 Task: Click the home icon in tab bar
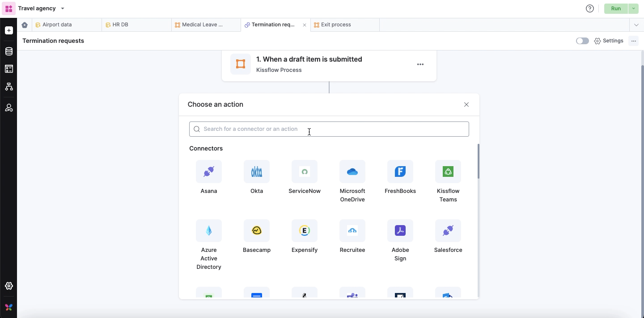25,25
